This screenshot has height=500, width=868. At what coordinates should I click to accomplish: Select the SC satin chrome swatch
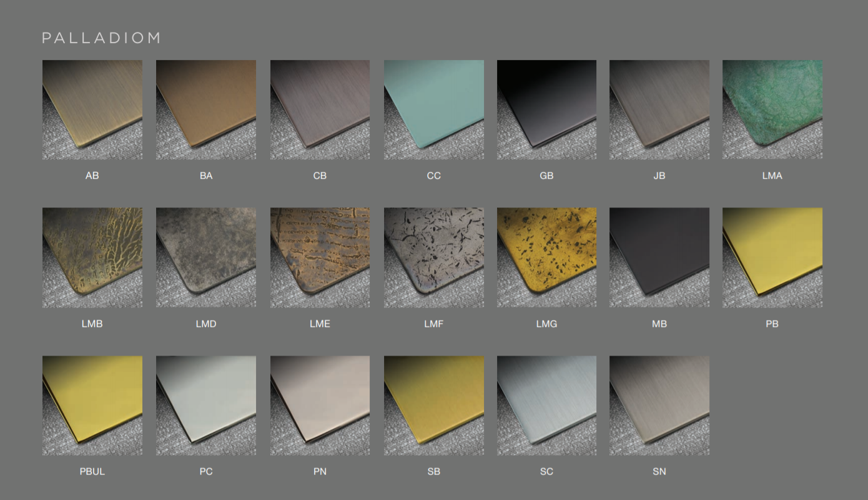click(x=546, y=406)
